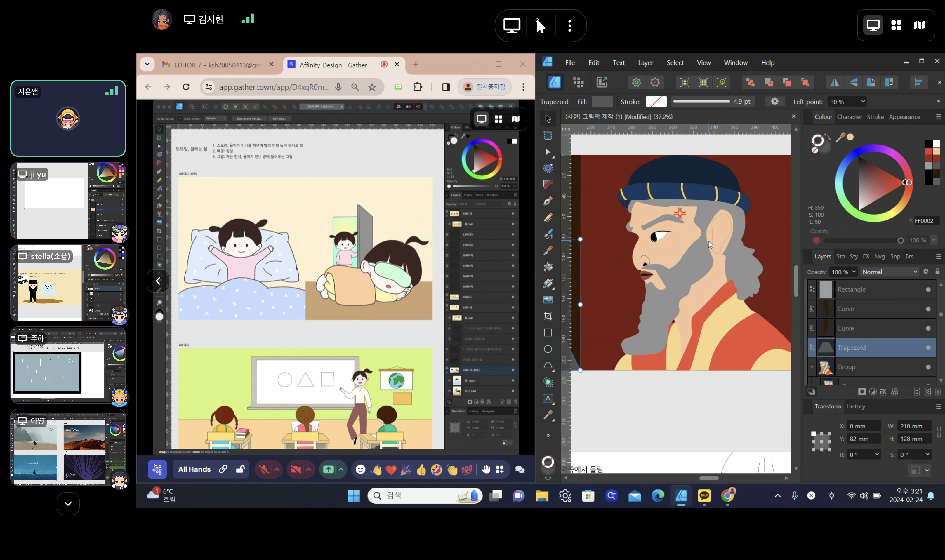Switch to the Character tab
The width and height of the screenshot is (945, 560).
[849, 117]
